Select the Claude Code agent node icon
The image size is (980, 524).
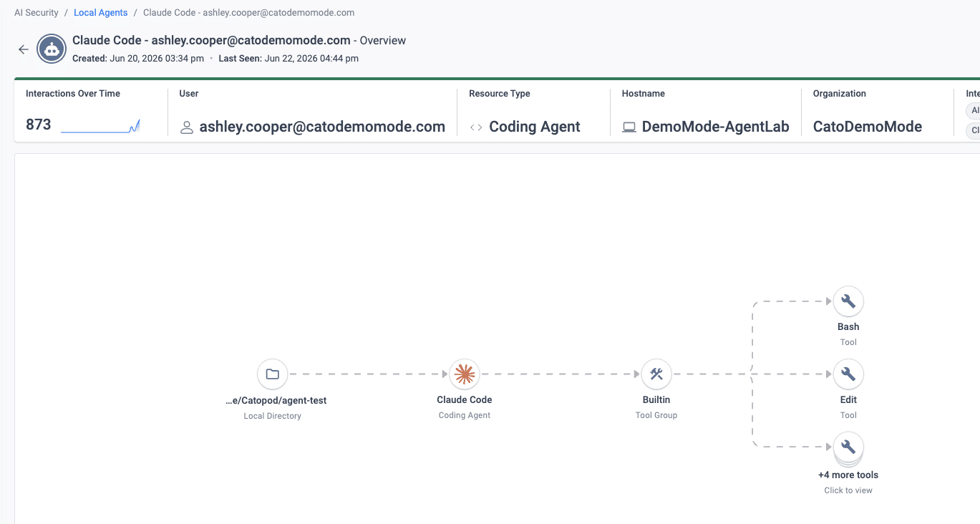pos(465,374)
